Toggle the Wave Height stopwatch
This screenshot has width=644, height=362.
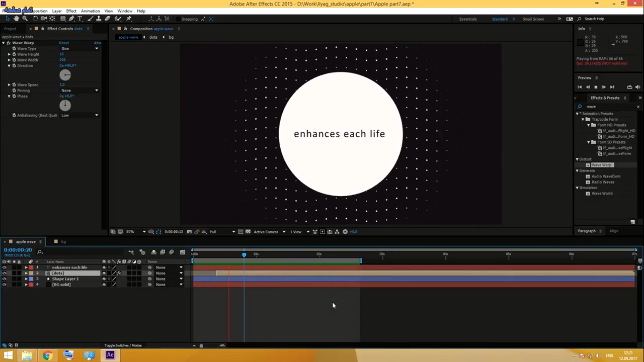(14, 54)
